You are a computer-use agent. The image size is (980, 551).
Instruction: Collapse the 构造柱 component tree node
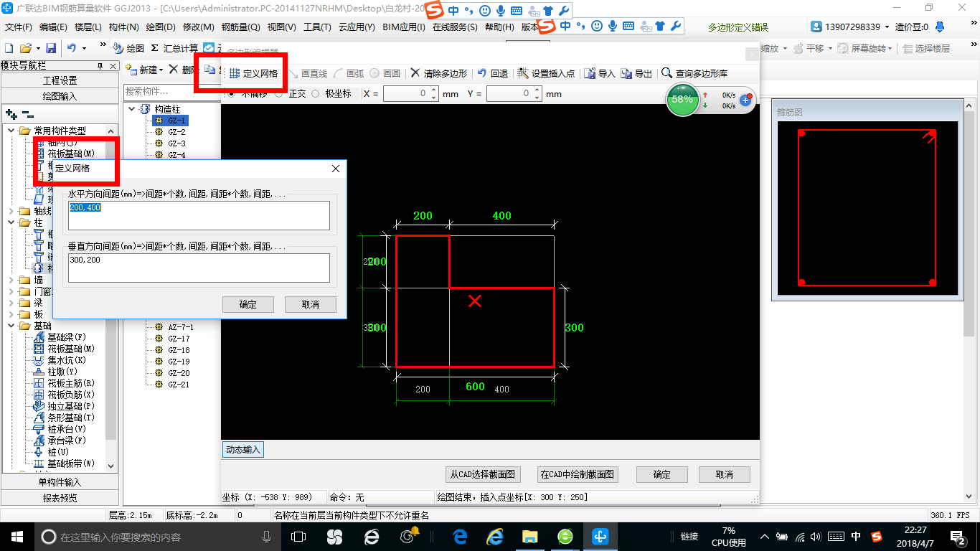(x=132, y=109)
